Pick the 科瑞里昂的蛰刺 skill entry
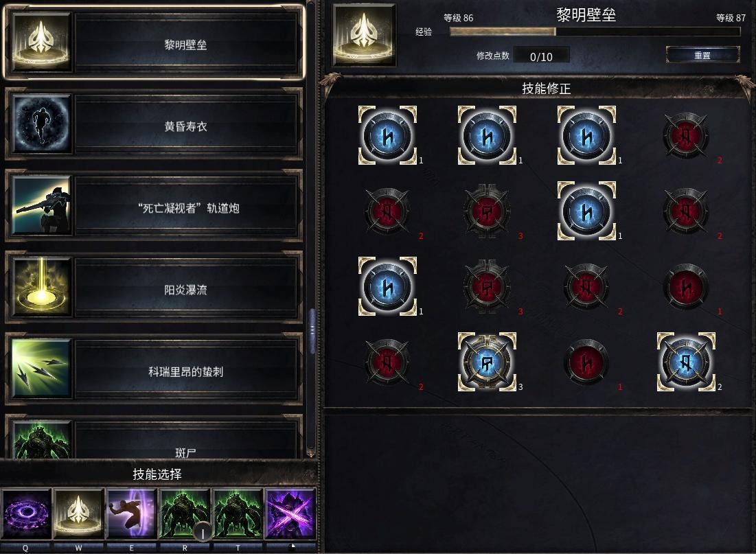 (x=154, y=369)
